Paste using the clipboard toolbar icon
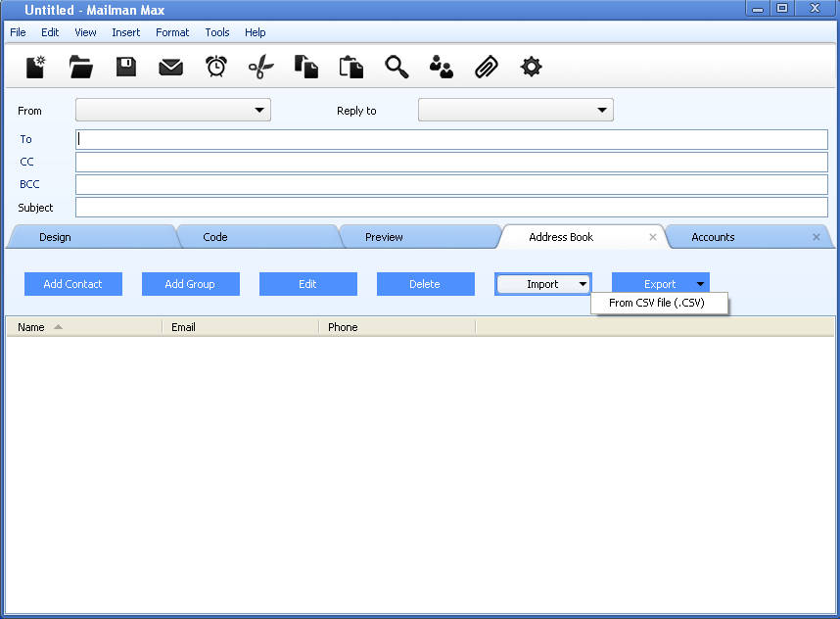Image resolution: width=840 pixels, height=619 pixels. tap(351, 68)
